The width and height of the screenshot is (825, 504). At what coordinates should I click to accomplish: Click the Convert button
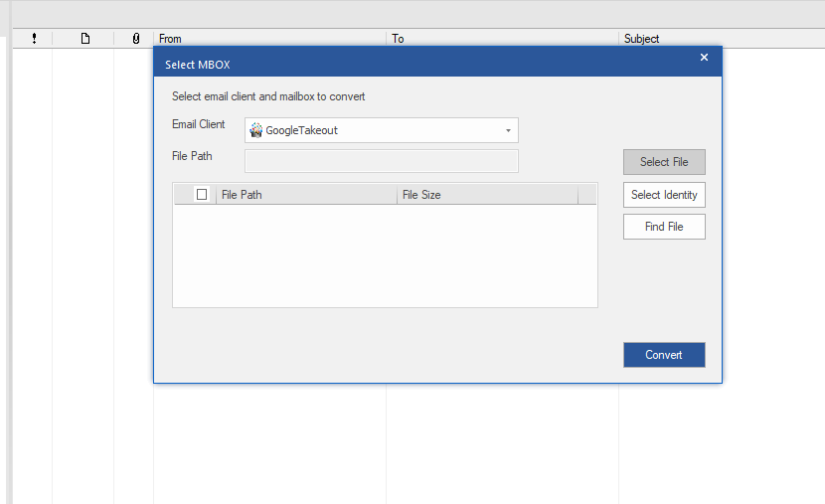coord(664,355)
